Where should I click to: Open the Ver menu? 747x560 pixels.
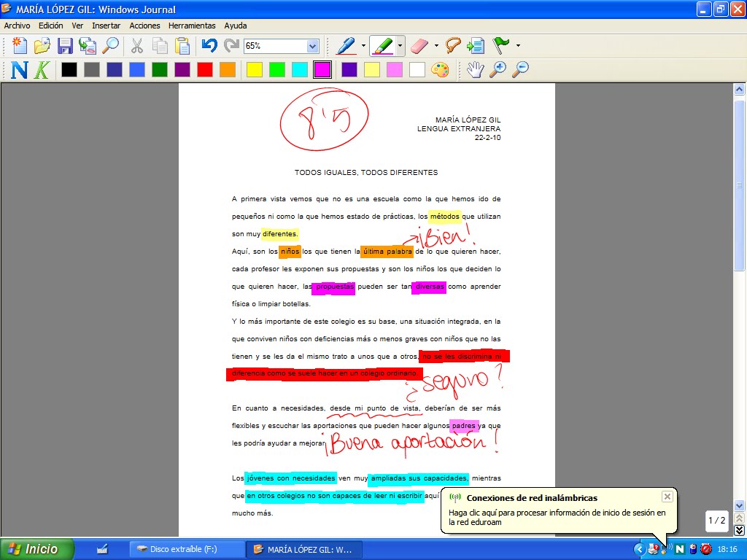pos(77,26)
